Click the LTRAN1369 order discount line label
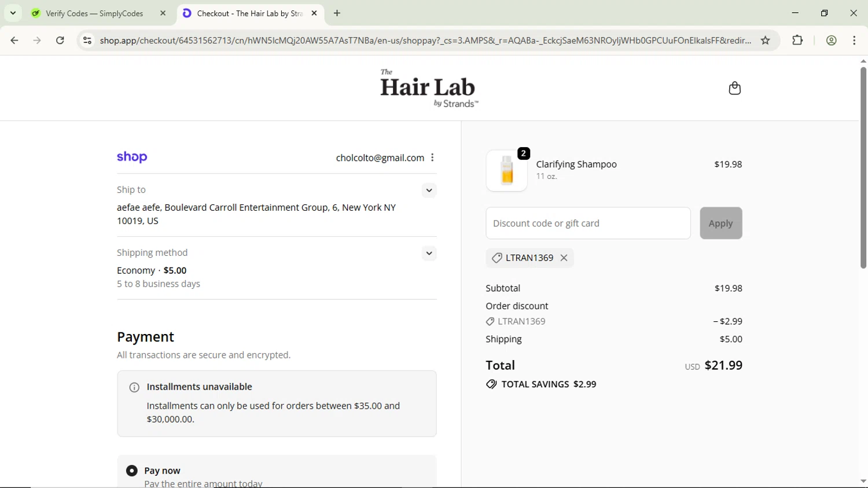 [521, 321]
